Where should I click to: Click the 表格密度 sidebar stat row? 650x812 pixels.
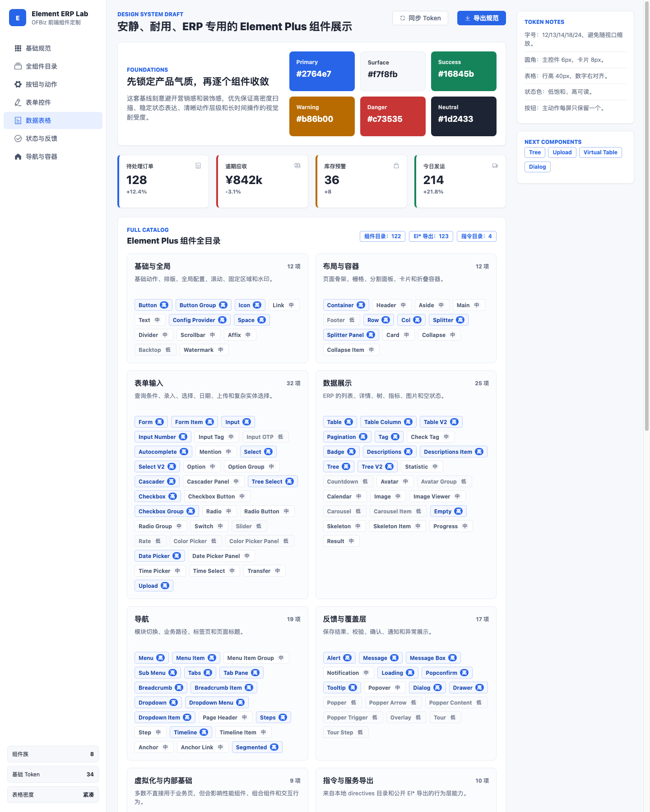pos(53,794)
